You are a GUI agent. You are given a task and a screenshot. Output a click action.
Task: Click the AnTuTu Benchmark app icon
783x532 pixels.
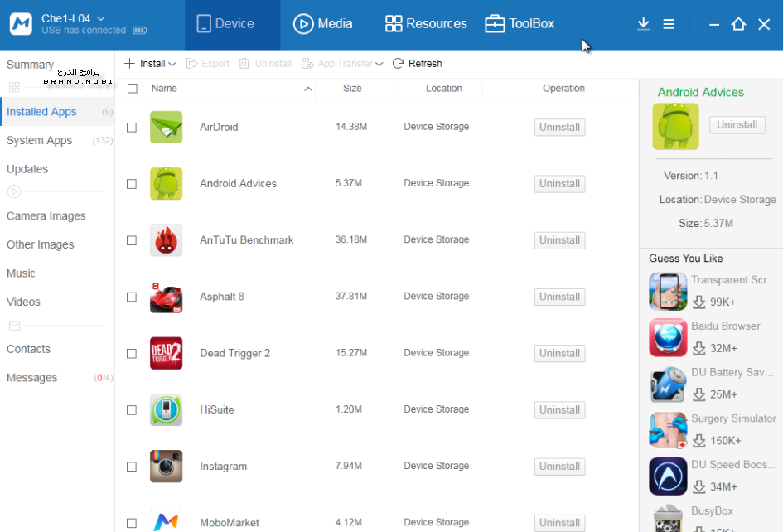[166, 240]
